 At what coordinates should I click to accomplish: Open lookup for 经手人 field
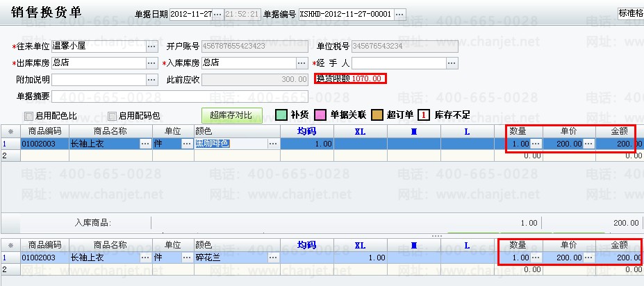pyautogui.click(x=452, y=63)
